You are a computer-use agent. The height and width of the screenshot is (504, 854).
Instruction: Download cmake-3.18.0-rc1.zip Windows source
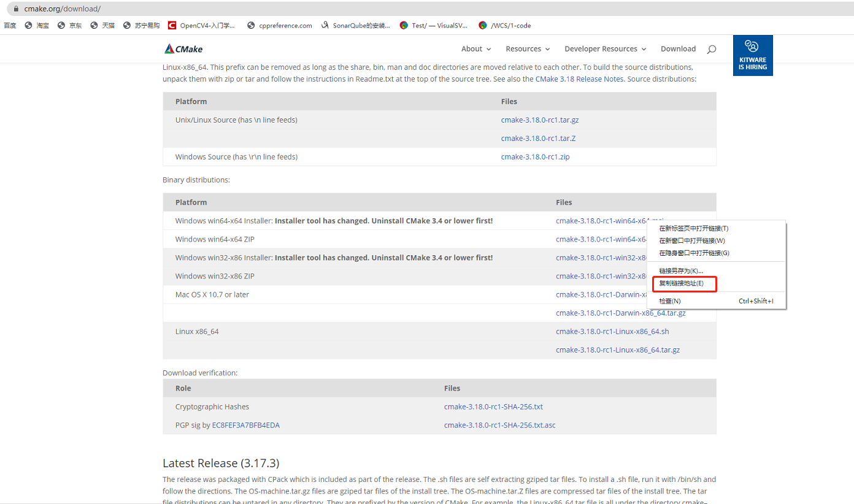(x=535, y=157)
